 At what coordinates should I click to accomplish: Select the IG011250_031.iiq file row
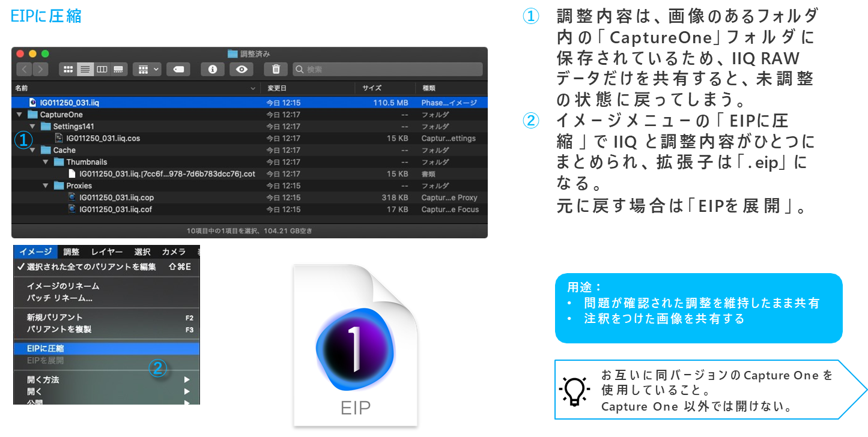pyautogui.click(x=249, y=103)
